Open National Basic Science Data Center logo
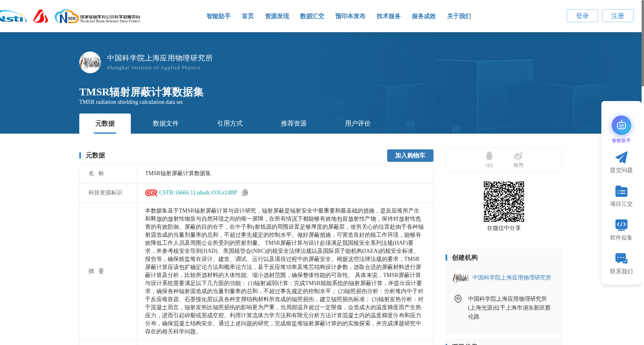The width and height of the screenshot is (644, 345). (97, 17)
